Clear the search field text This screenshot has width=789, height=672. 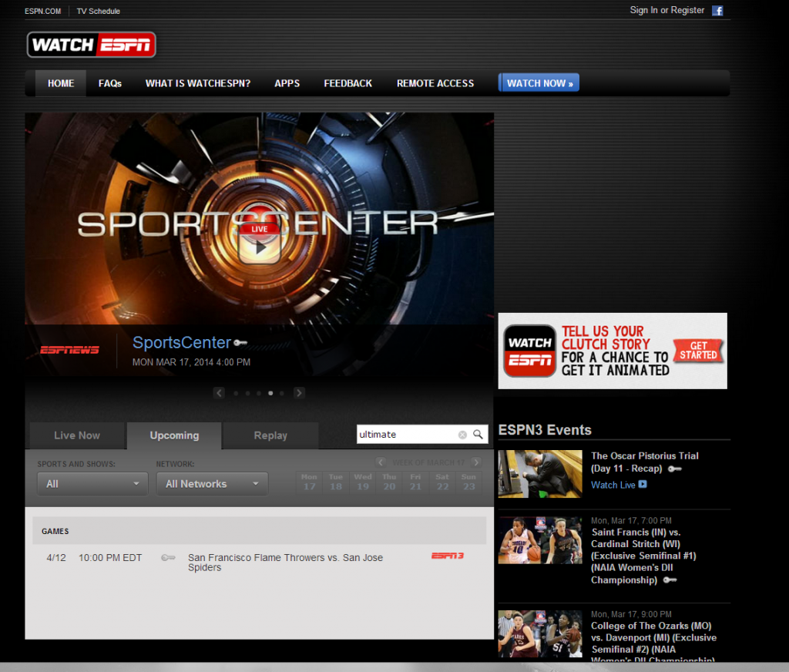tap(462, 435)
